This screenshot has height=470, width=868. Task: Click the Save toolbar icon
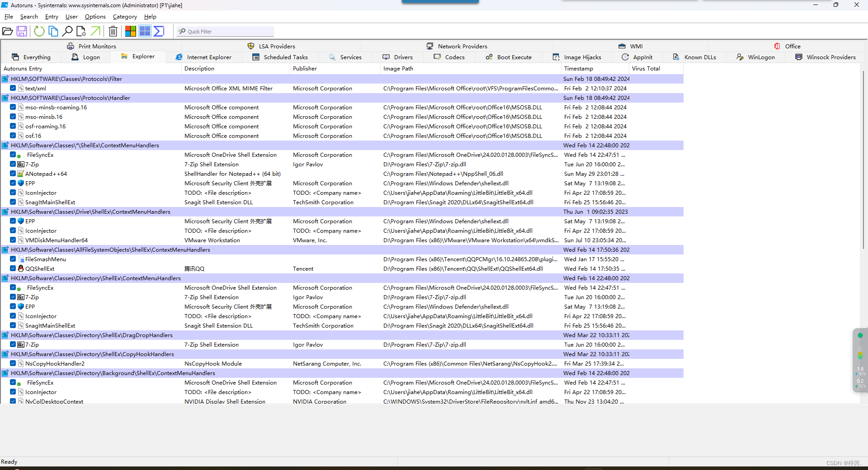[x=22, y=31]
